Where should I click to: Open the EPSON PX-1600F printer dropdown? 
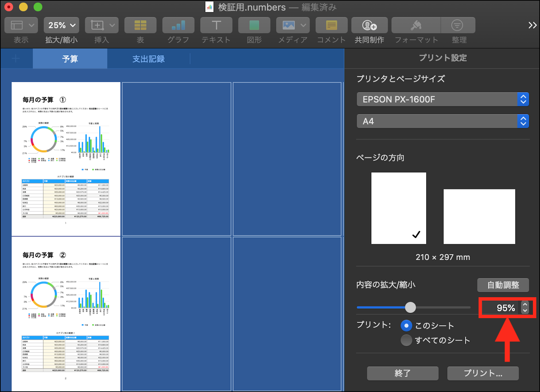[x=442, y=100]
